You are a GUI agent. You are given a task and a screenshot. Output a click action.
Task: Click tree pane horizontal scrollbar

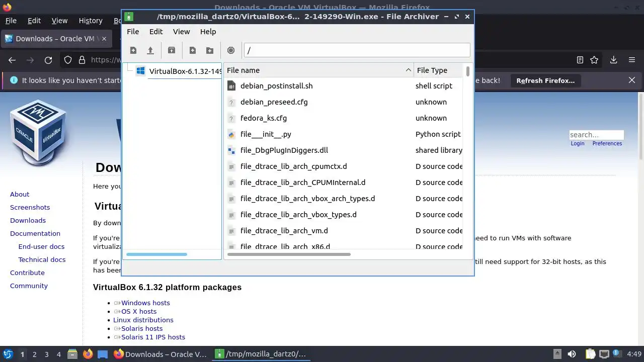click(x=156, y=254)
